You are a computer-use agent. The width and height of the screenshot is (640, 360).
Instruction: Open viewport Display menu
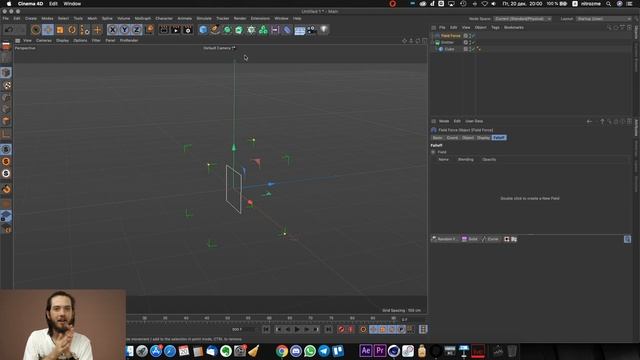tap(62, 40)
